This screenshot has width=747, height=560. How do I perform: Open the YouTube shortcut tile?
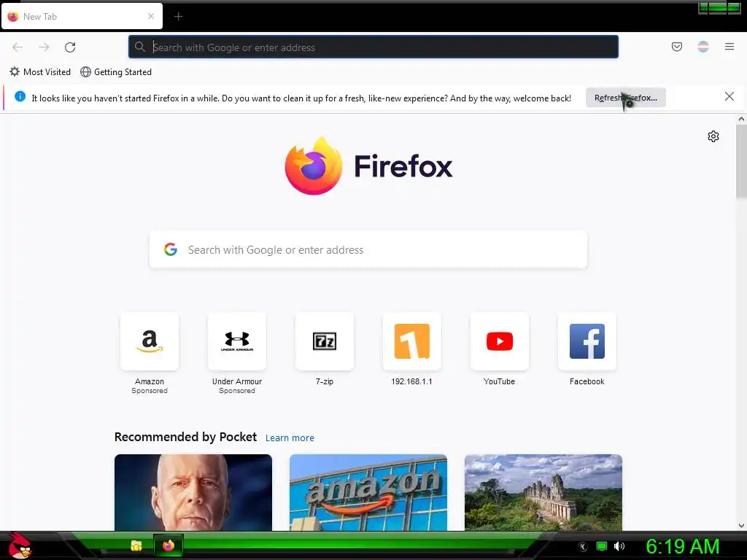499,341
